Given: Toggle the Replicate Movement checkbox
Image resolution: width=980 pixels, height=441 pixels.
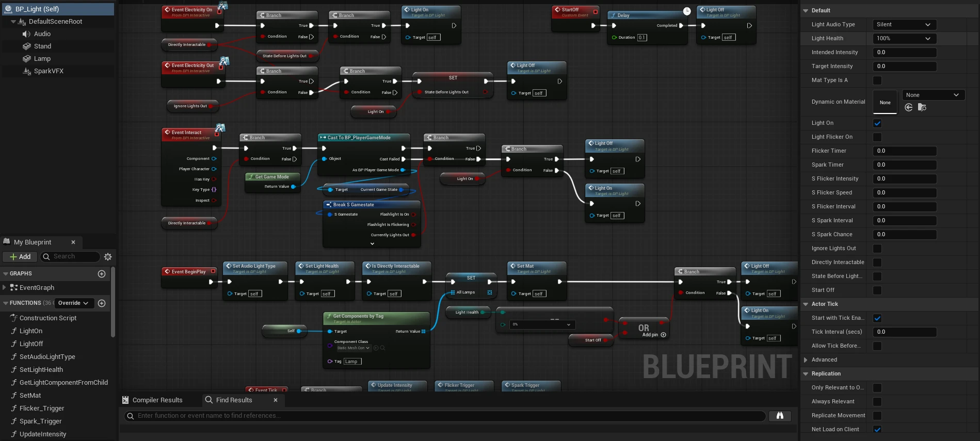Looking at the screenshot, I should click(877, 416).
